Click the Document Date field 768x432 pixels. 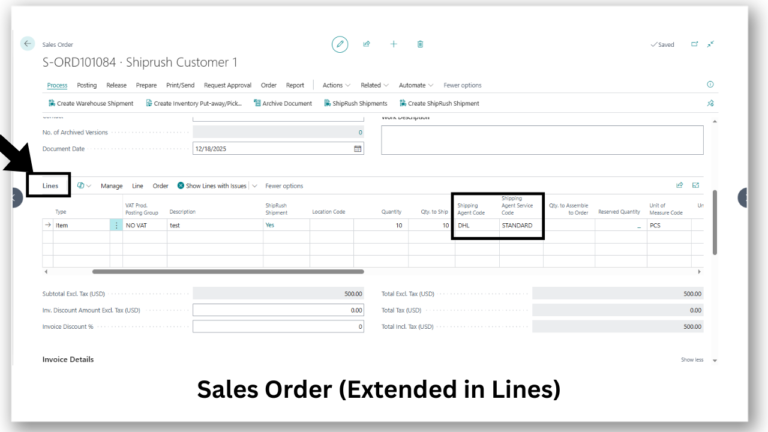click(278, 148)
